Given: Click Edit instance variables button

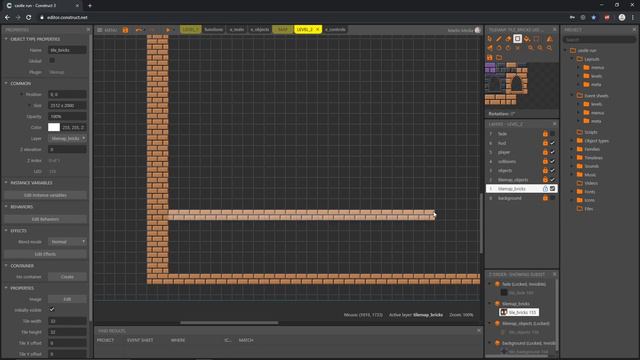Looking at the screenshot, I should click(x=45, y=195).
